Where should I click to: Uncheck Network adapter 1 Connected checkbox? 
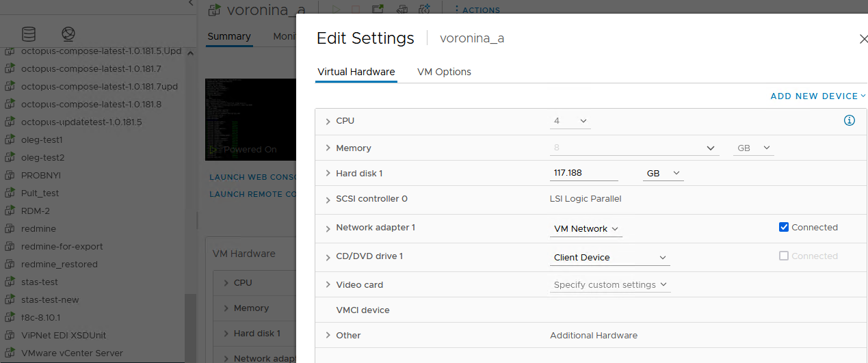click(784, 227)
